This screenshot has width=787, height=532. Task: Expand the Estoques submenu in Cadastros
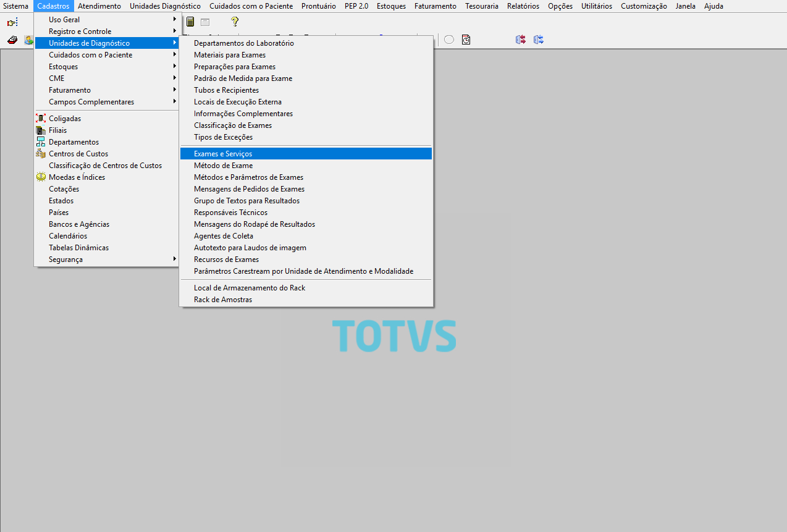click(x=107, y=67)
